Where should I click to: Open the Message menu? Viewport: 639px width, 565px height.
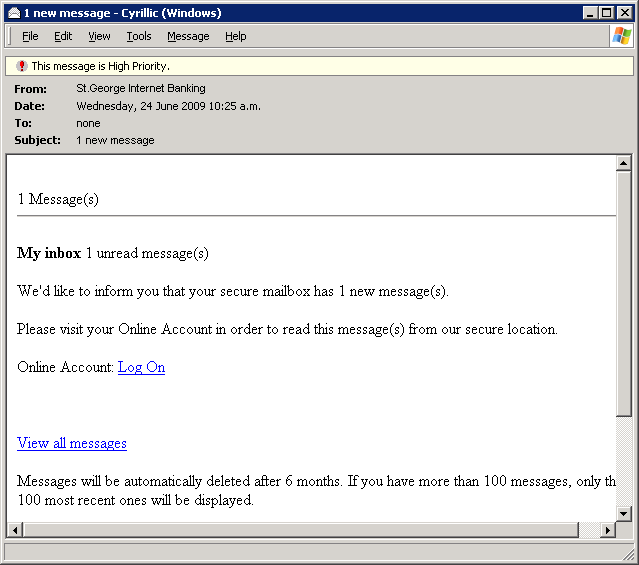pos(188,36)
